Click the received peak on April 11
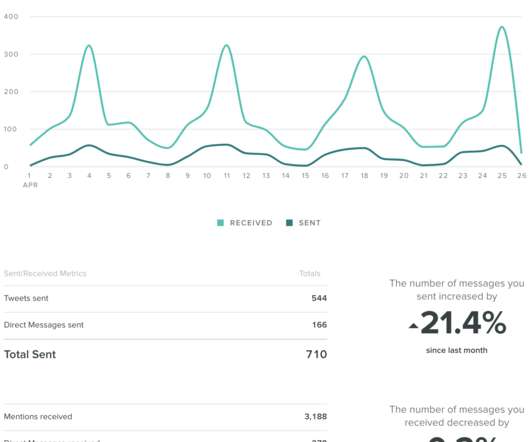The height and width of the screenshot is (442, 530). [226, 45]
